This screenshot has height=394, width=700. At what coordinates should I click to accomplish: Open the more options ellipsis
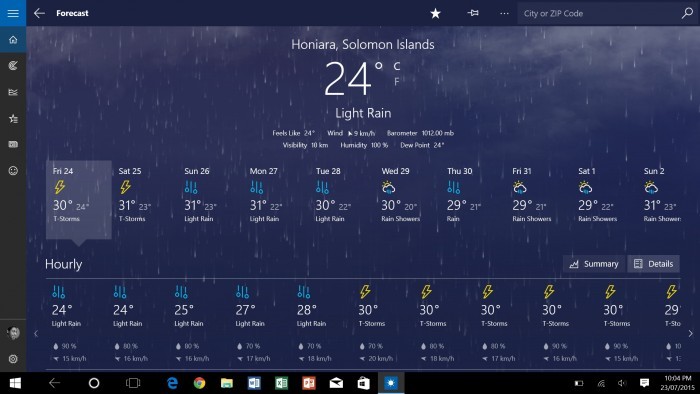504,13
